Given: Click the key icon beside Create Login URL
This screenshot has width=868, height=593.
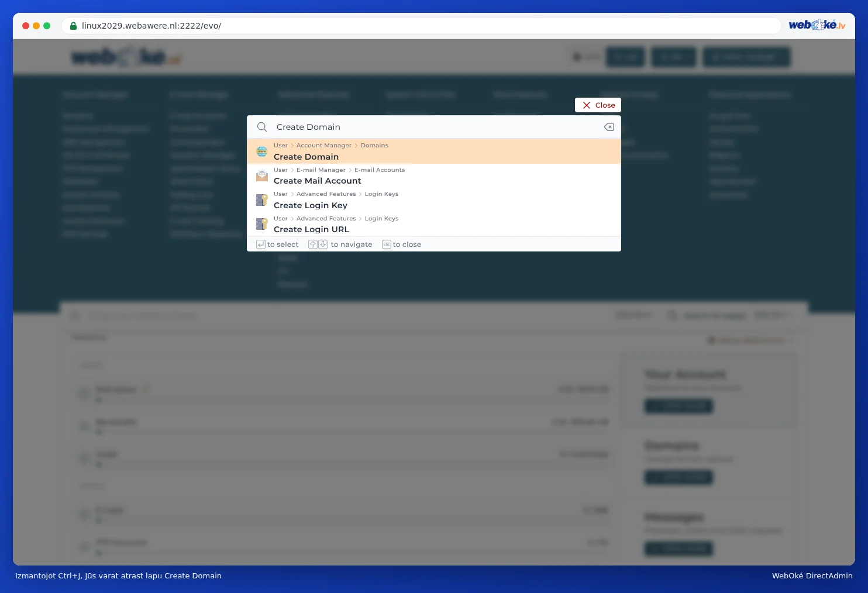Looking at the screenshot, I should point(262,224).
